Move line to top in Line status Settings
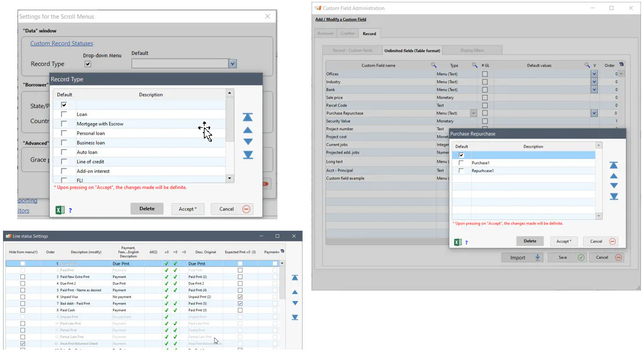Screen dimensions: 644x352 295,278
